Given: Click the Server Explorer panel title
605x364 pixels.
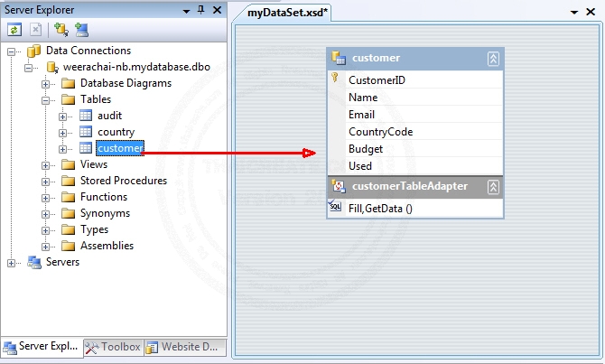Looking at the screenshot, I should click(40, 10).
